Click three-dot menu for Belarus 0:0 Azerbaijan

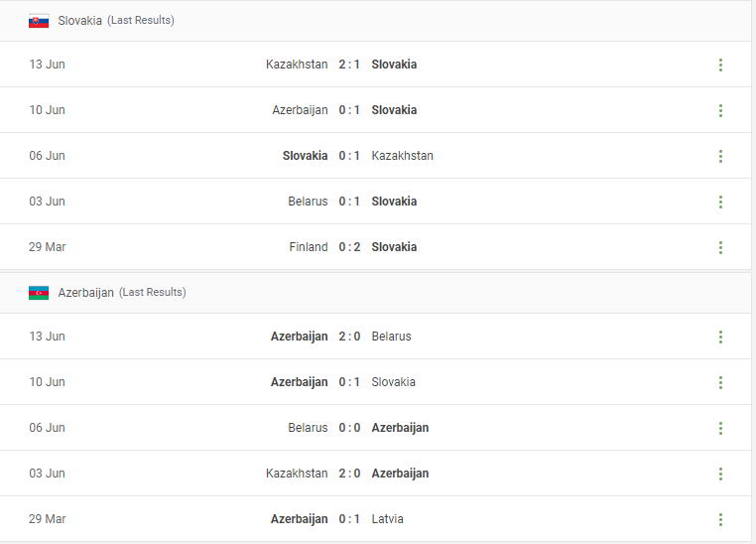720,428
